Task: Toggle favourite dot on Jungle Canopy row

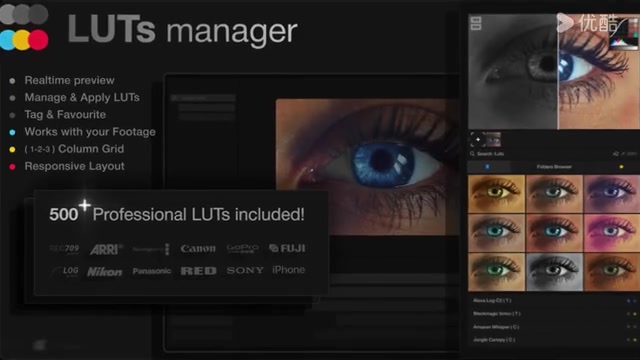Action: tap(635, 340)
